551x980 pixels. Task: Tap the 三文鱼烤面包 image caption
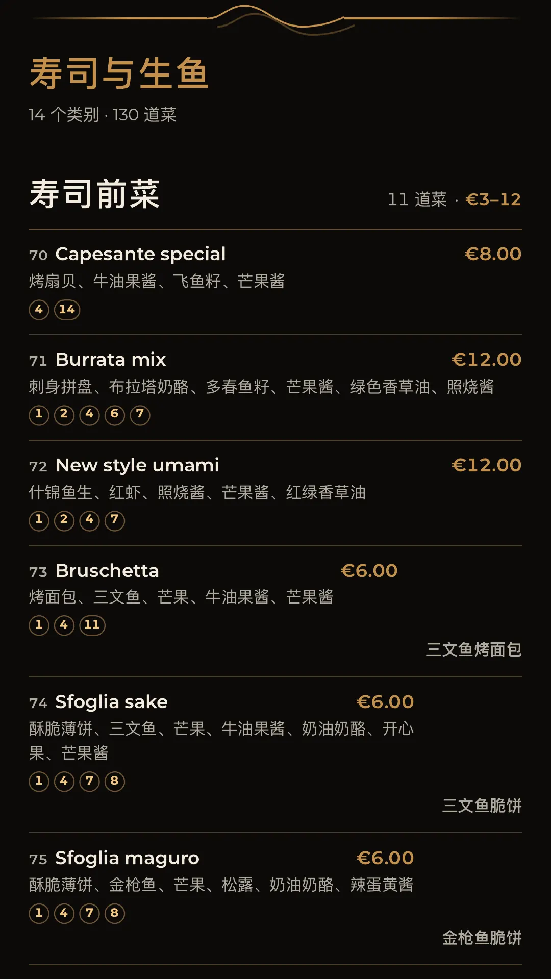[x=473, y=649]
